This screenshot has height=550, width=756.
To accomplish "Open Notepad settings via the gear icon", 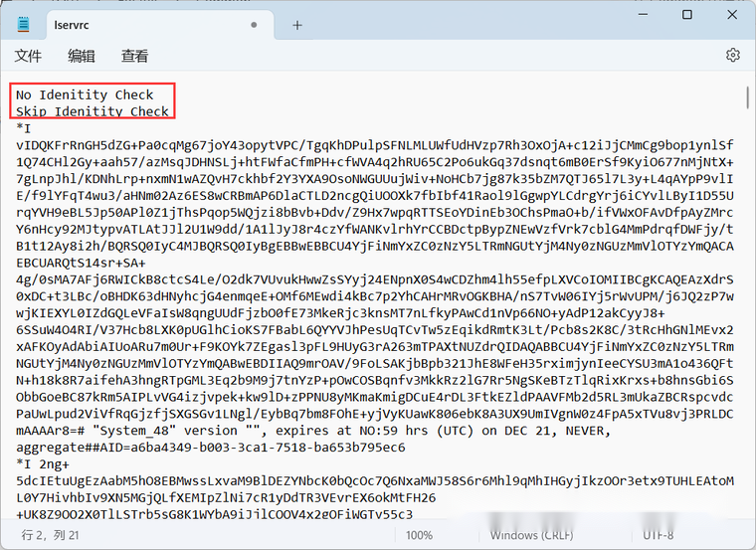I will [x=733, y=56].
